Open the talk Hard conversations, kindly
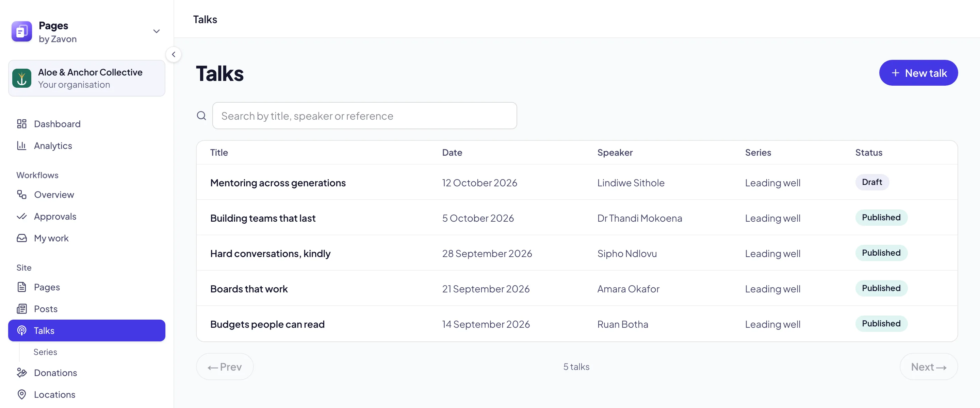This screenshot has width=980, height=408. point(270,253)
